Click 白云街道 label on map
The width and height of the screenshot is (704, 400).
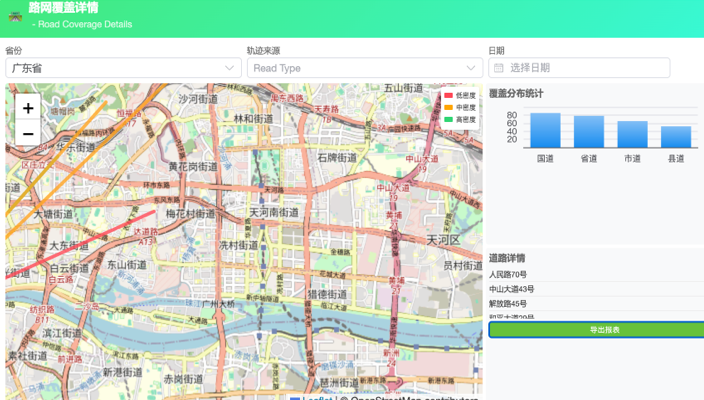69,268
